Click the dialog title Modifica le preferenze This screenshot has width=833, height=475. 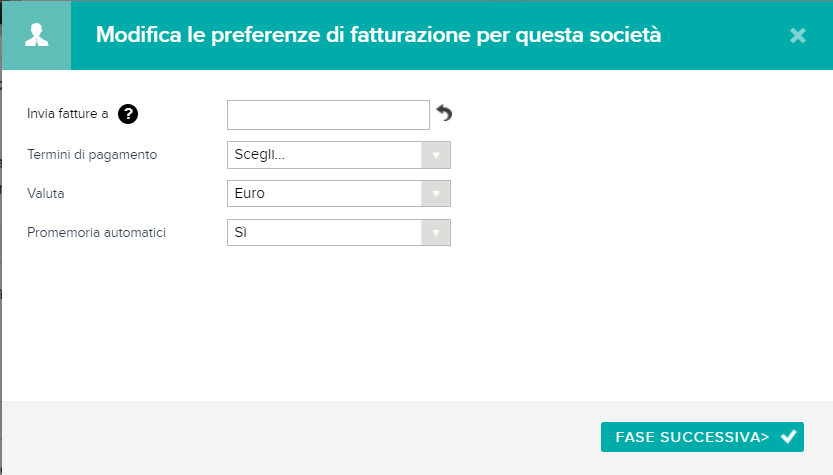[378, 35]
